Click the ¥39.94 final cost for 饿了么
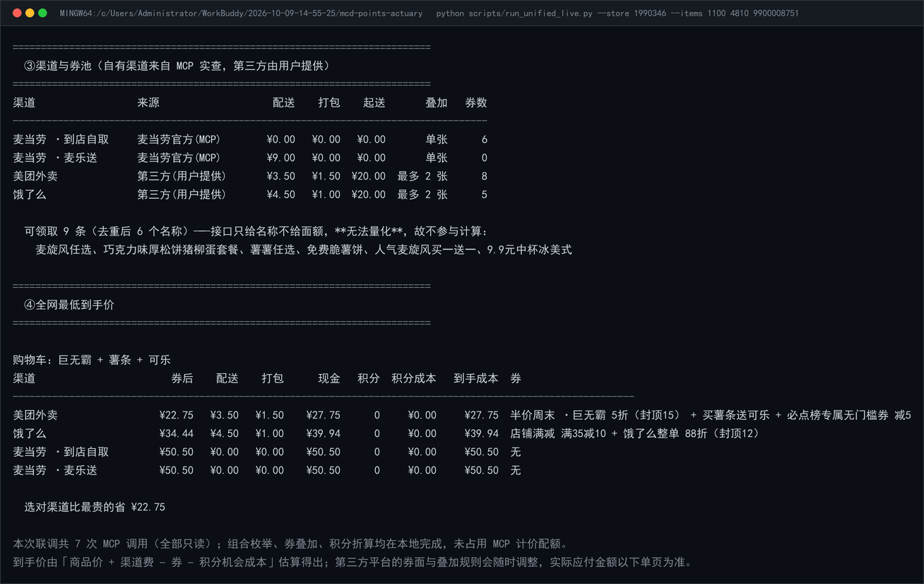The height and width of the screenshot is (584, 924). point(482,433)
